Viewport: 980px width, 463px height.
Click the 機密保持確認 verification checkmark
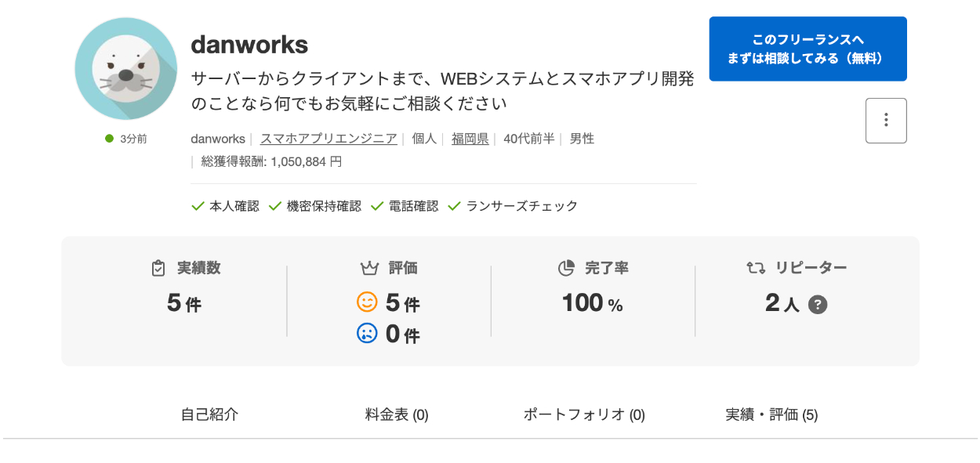coord(275,206)
